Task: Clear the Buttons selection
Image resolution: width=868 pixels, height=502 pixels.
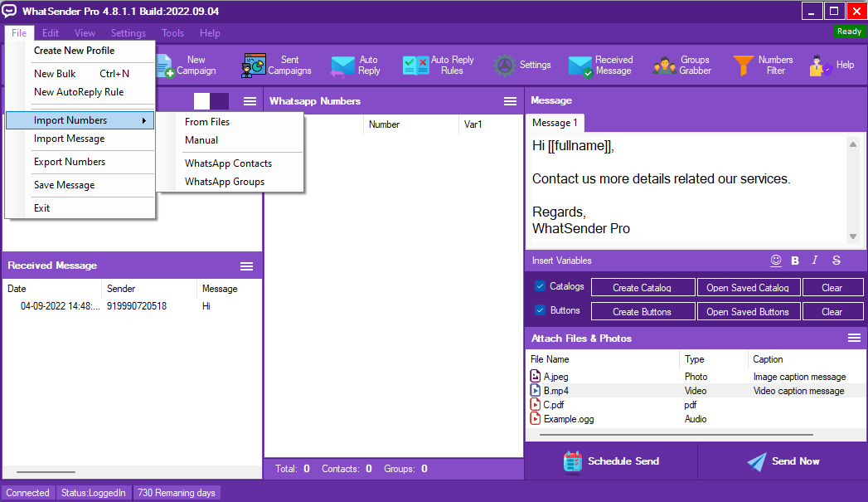Action: coord(832,311)
